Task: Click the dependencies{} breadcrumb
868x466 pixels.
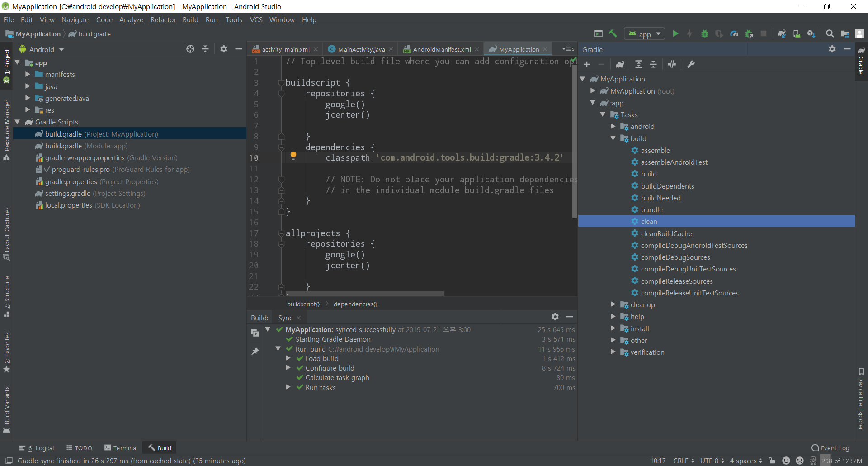Action: [x=355, y=304]
